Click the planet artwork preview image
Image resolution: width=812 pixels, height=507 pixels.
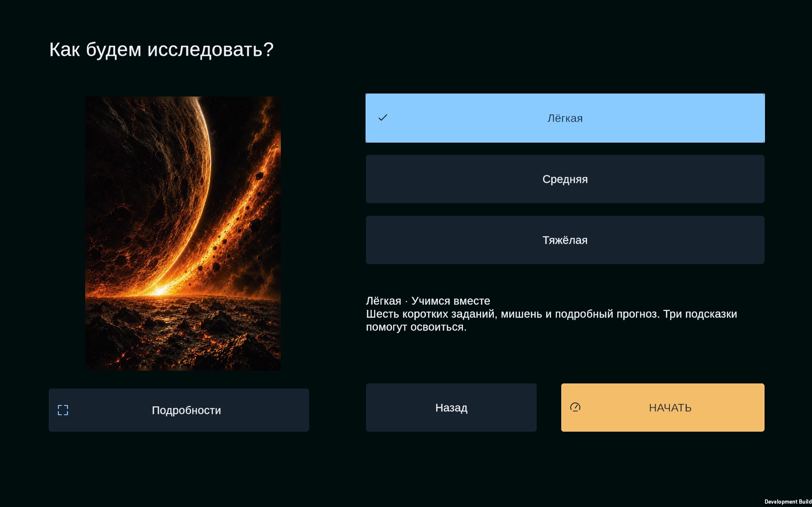[183, 234]
